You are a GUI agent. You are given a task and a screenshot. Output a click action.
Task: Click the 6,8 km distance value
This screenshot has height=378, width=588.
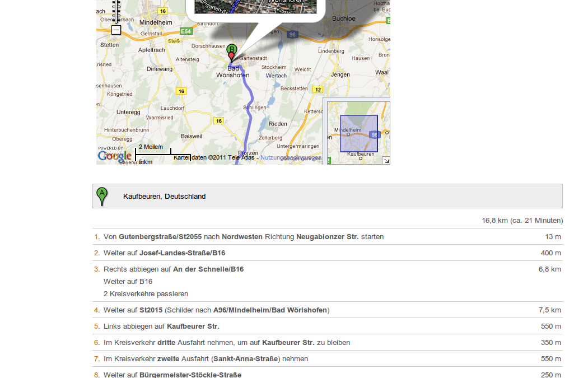coord(550,269)
